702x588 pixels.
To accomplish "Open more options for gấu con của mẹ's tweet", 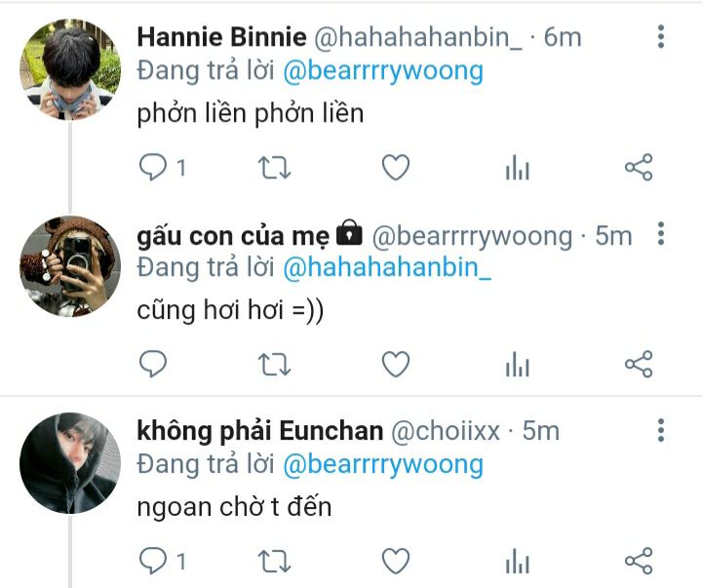I will pos(661,233).
